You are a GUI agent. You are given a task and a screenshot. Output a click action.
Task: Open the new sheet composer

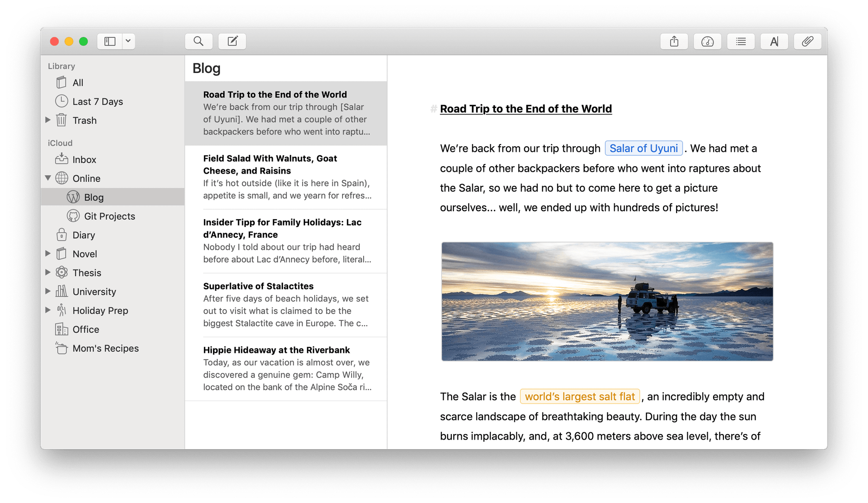[x=232, y=41]
